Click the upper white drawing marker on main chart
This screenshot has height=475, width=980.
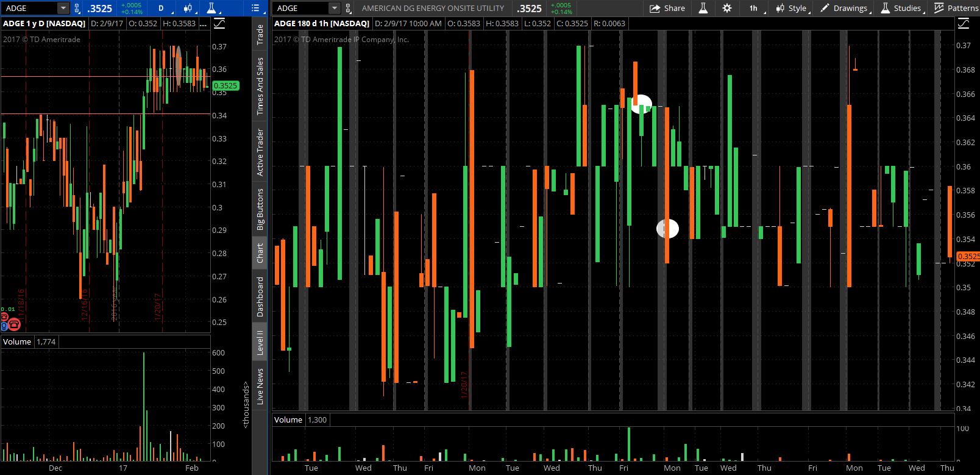pyautogui.click(x=641, y=104)
